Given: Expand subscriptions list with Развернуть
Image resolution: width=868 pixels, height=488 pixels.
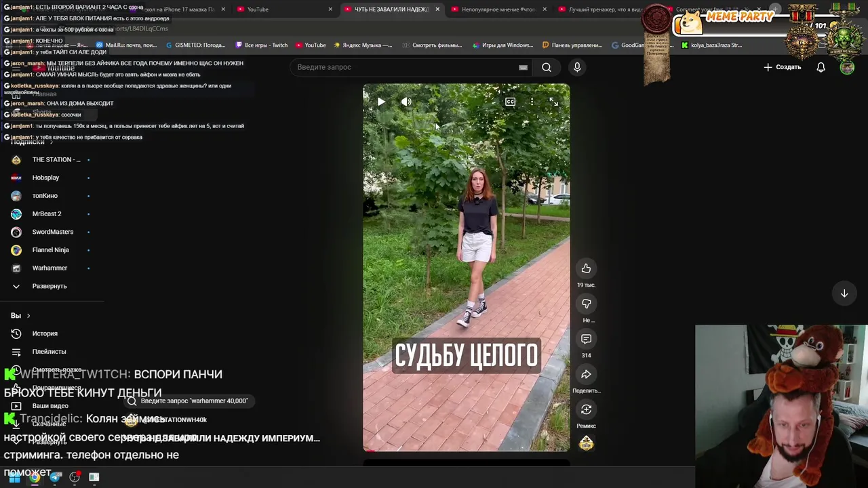Looking at the screenshot, I should pyautogui.click(x=51, y=286).
